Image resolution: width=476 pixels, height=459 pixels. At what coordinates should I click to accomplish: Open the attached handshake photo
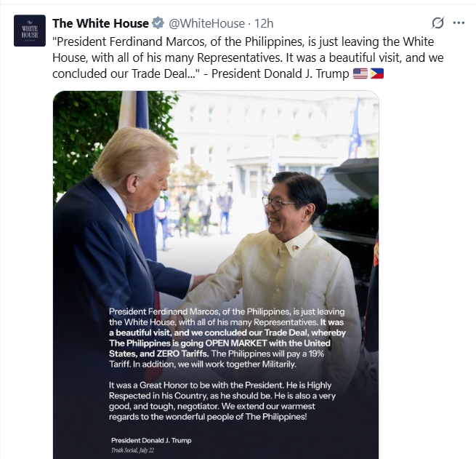[x=216, y=275]
